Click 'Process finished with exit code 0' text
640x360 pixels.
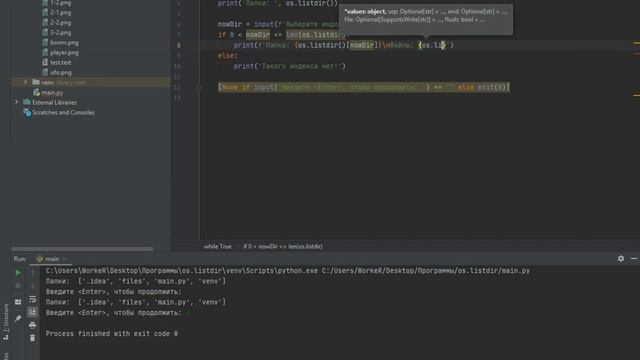click(112, 334)
